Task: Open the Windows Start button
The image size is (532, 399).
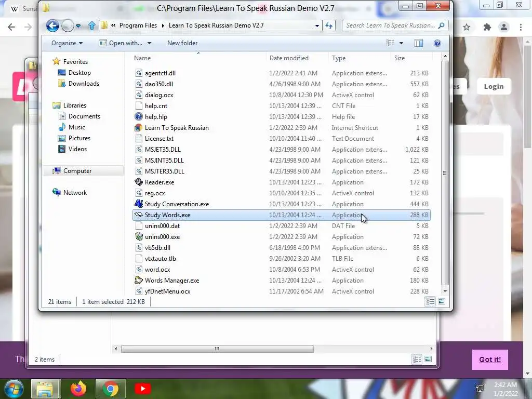Action: (x=14, y=389)
